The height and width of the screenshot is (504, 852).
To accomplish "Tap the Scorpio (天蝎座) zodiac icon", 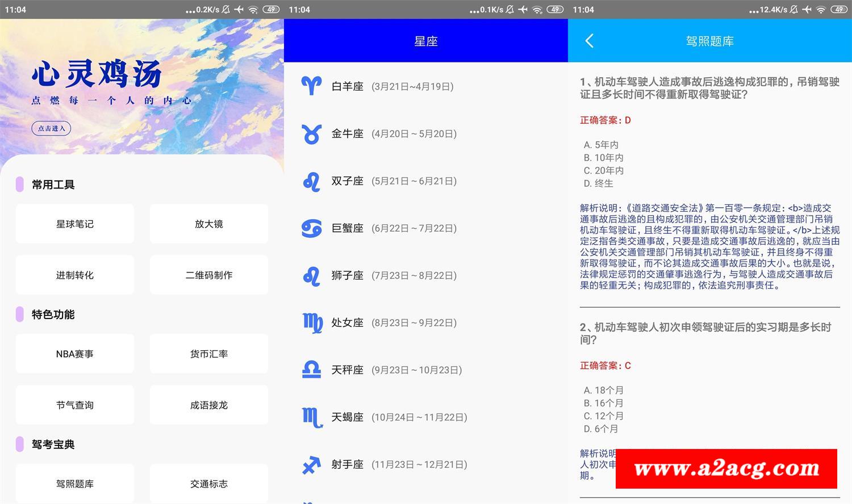I will click(312, 417).
